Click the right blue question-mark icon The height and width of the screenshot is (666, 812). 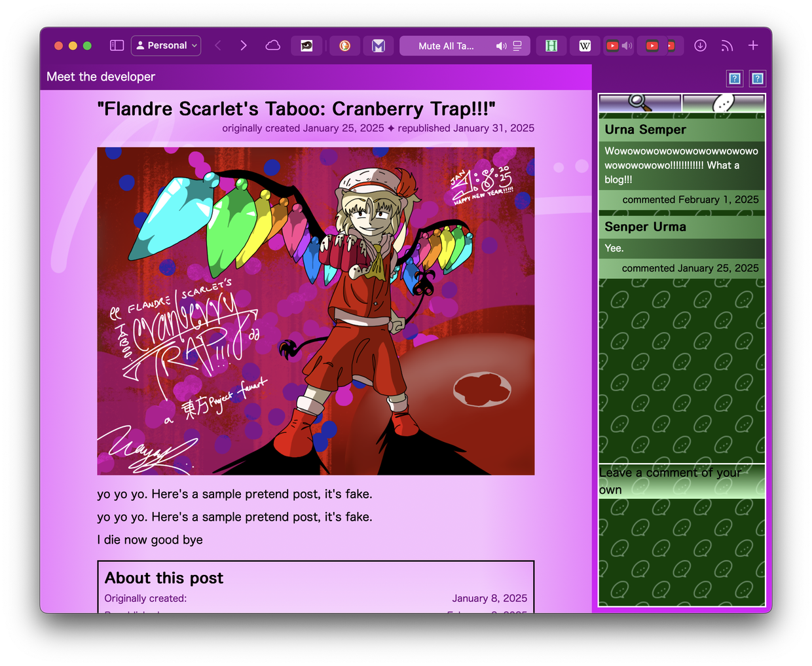[758, 79]
